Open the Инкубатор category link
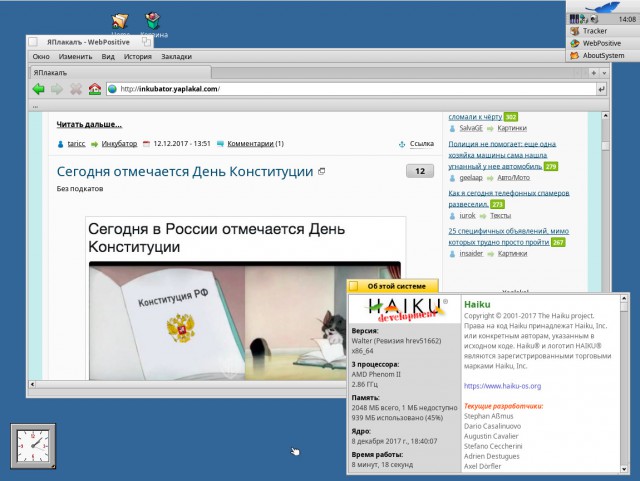 pyautogui.click(x=119, y=144)
